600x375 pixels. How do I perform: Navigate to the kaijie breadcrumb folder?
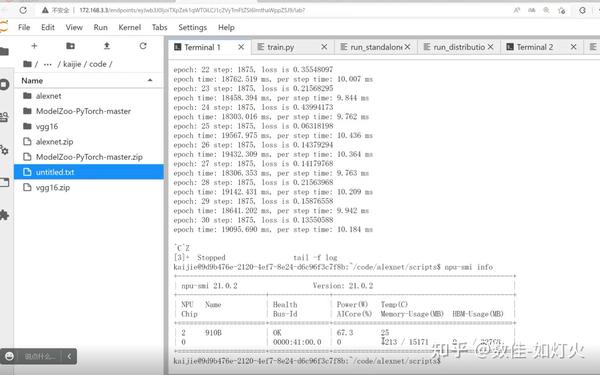point(72,64)
